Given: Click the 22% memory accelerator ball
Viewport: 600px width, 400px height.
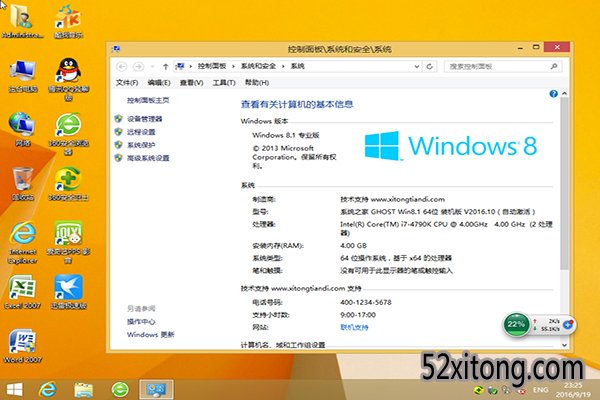Looking at the screenshot, I should pos(516,325).
